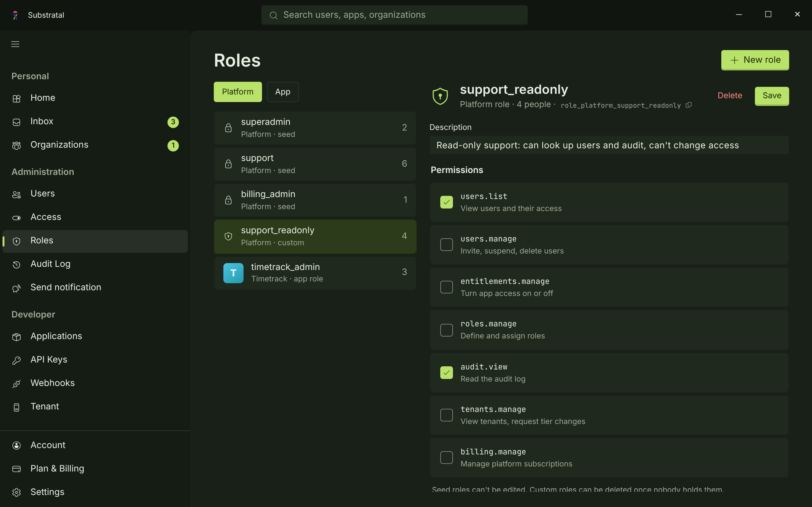Uncheck the users.list permission checkbox
Screen dimensions: 812x507
446,202
